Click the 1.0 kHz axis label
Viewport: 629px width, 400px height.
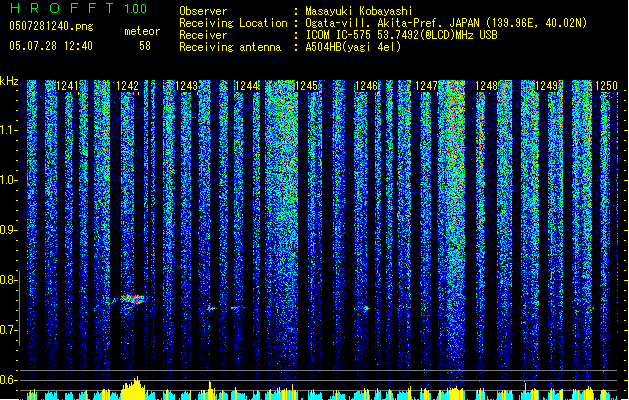[8, 180]
